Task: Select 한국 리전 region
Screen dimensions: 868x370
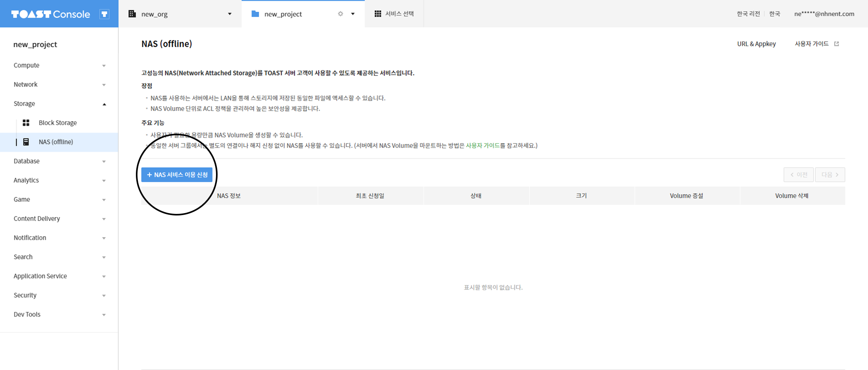Action: (748, 14)
